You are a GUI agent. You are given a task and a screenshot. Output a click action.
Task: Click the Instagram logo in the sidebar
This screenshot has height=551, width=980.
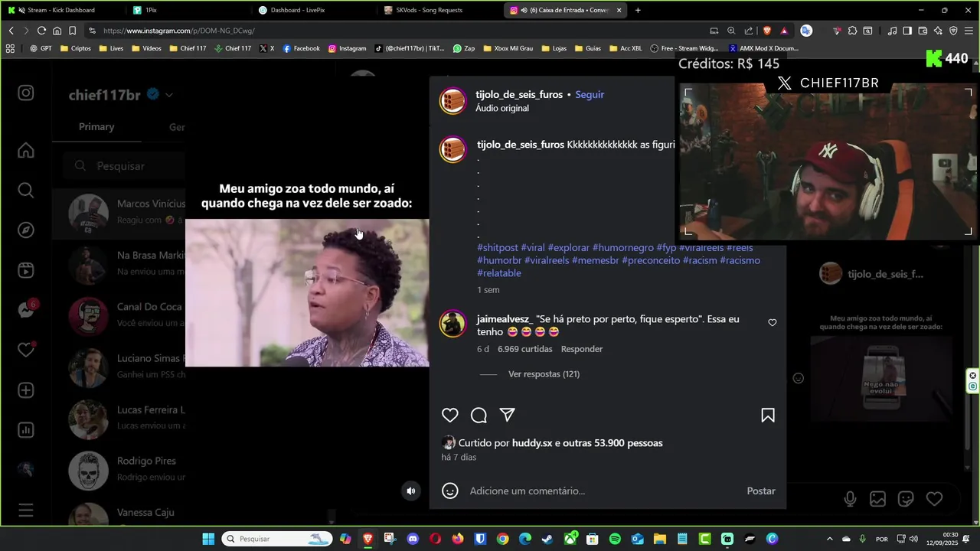coord(26,93)
